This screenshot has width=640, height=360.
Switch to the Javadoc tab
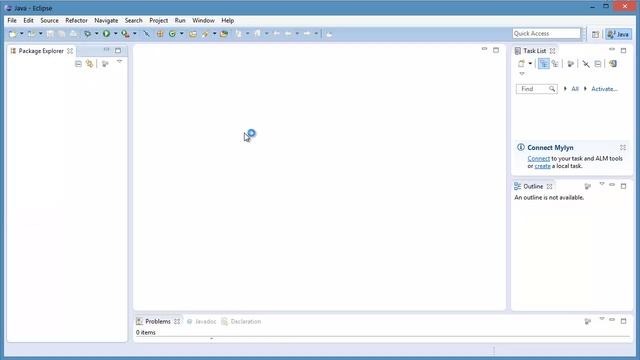coord(201,322)
